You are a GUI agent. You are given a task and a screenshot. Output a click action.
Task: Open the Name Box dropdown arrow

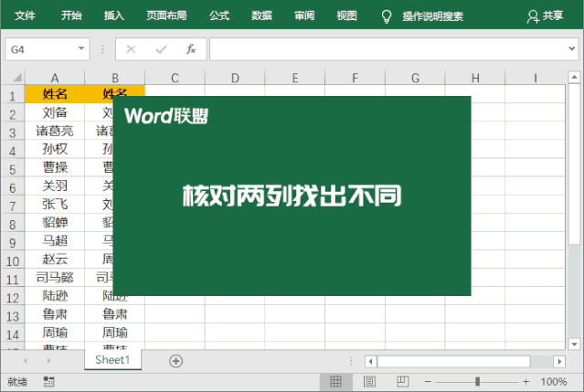tap(81, 49)
